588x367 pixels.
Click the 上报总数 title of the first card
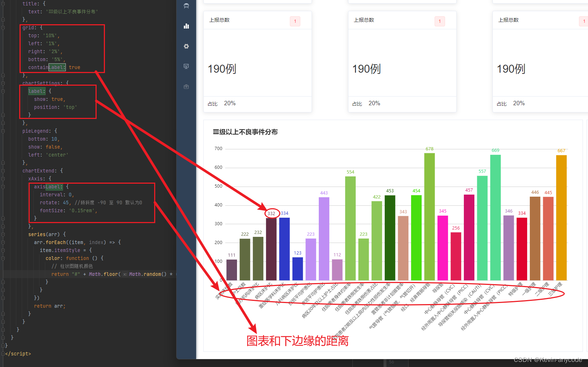[219, 20]
